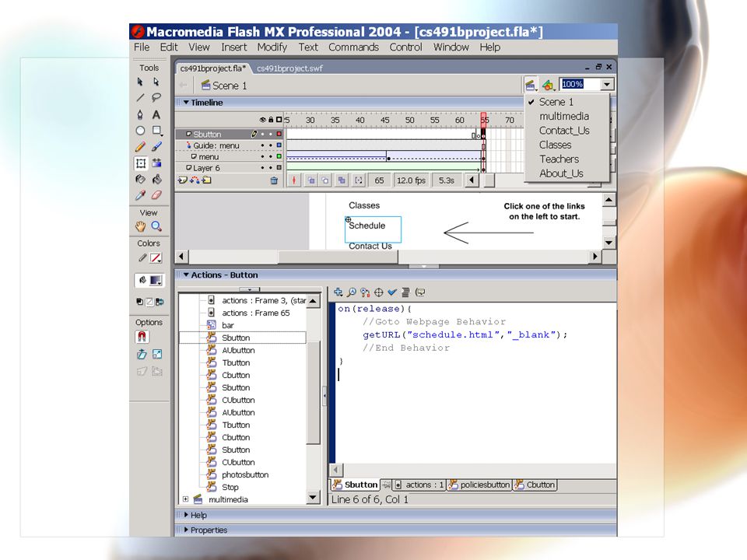Click the Check Syntax checkmark icon
This screenshot has height=560, width=747.
click(x=392, y=292)
